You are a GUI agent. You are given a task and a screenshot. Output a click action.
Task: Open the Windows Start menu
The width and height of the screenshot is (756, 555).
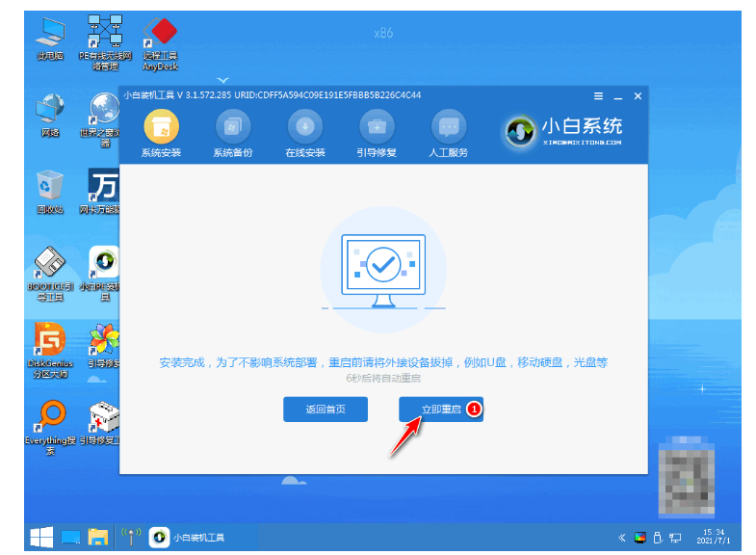pos(39,537)
